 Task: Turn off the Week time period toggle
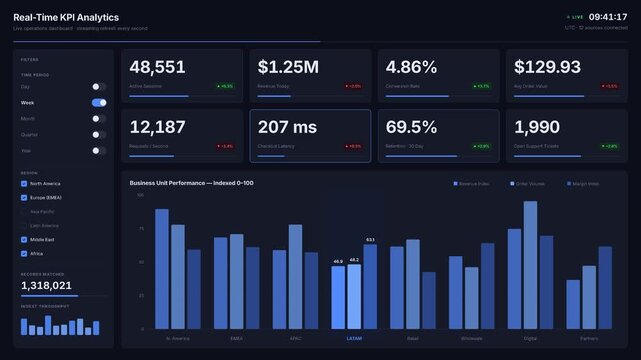point(99,103)
